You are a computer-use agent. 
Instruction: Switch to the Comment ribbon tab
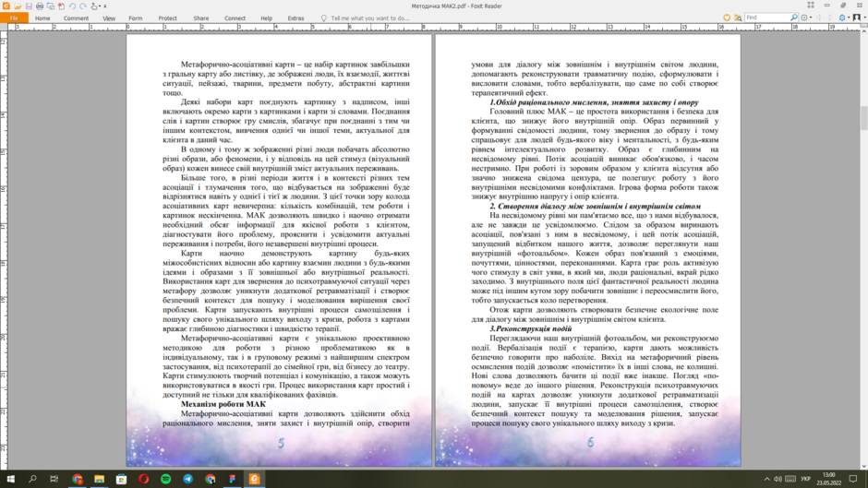(76, 18)
